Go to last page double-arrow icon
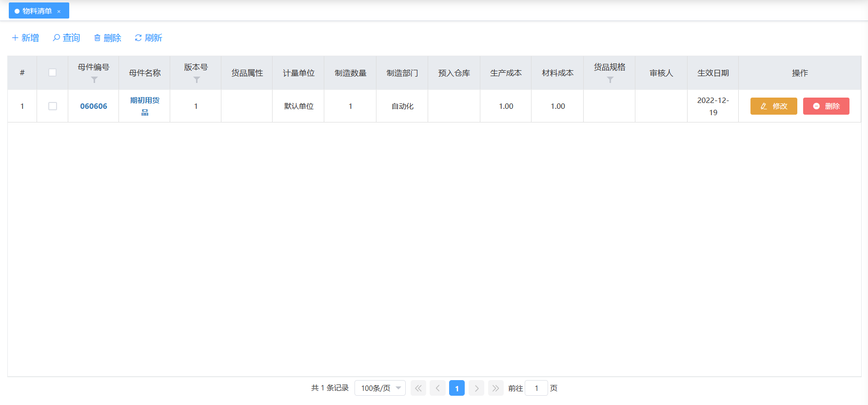This screenshot has width=868, height=405. [x=495, y=388]
